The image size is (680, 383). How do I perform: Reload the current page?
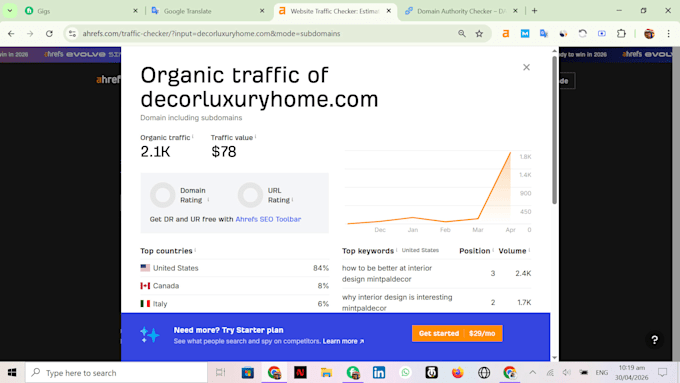pyautogui.click(x=49, y=33)
